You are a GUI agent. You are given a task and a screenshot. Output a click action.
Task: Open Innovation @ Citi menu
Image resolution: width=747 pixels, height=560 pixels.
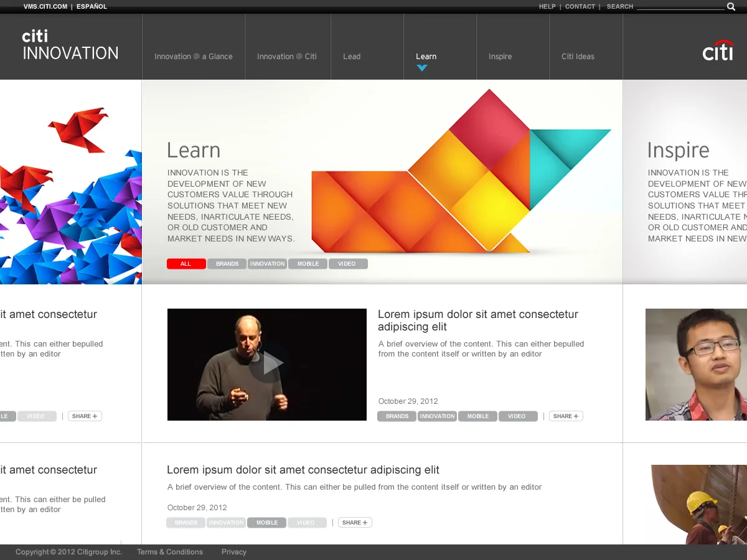(287, 57)
